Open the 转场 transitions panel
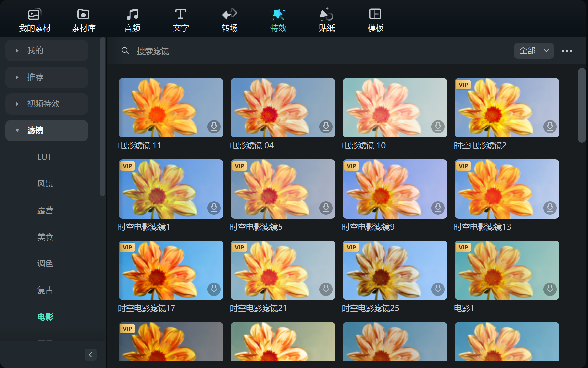 pos(229,20)
